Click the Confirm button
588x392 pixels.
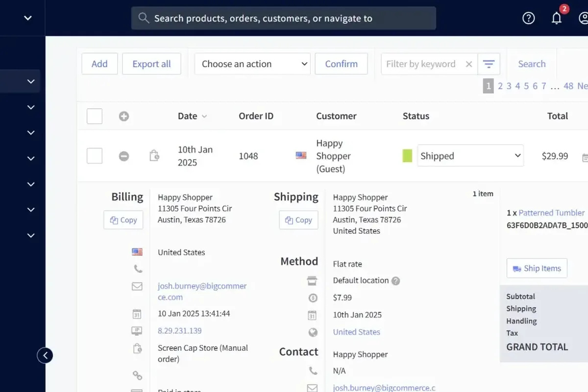point(342,64)
